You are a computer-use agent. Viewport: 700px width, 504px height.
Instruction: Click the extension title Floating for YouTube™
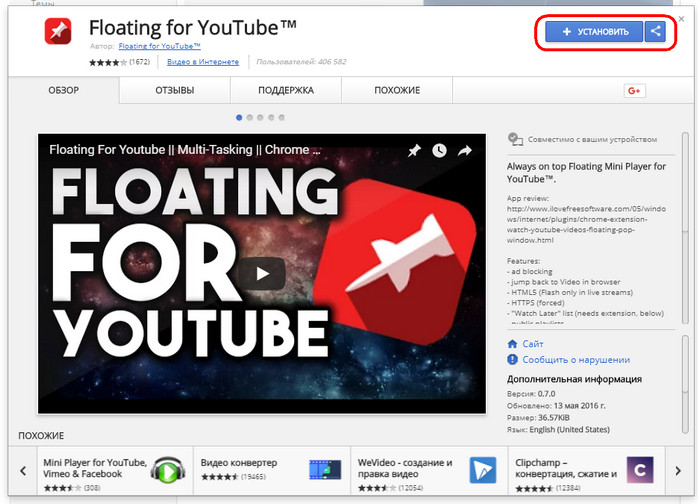(192, 28)
